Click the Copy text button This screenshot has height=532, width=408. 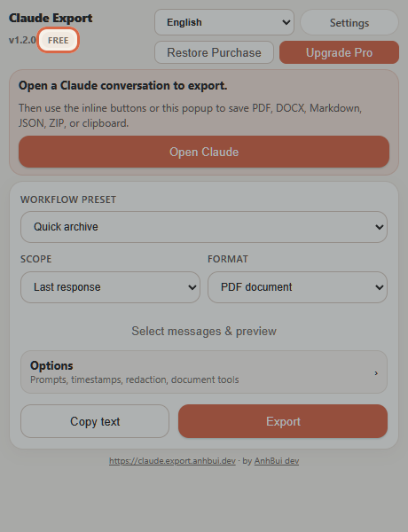[x=95, y=421]
